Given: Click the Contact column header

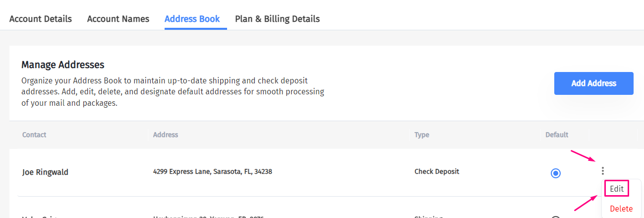Looking at the screenshot, I should point(34,135).
